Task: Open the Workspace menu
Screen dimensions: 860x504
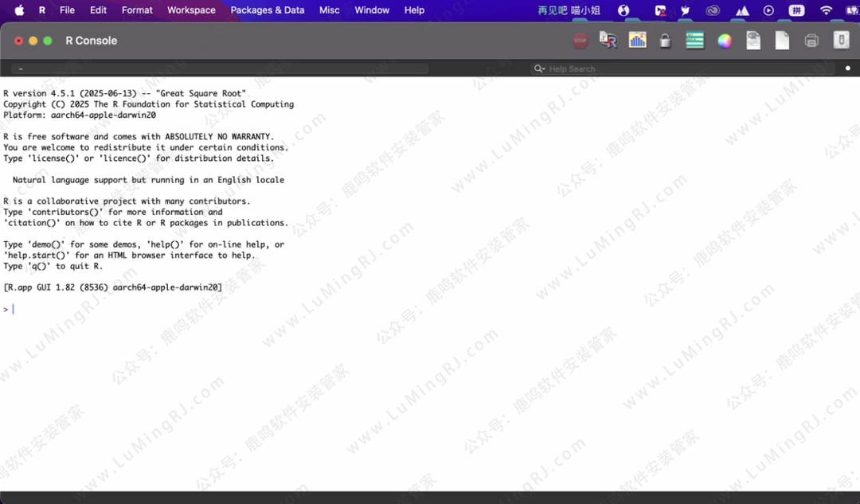Action: click(191, 10)
